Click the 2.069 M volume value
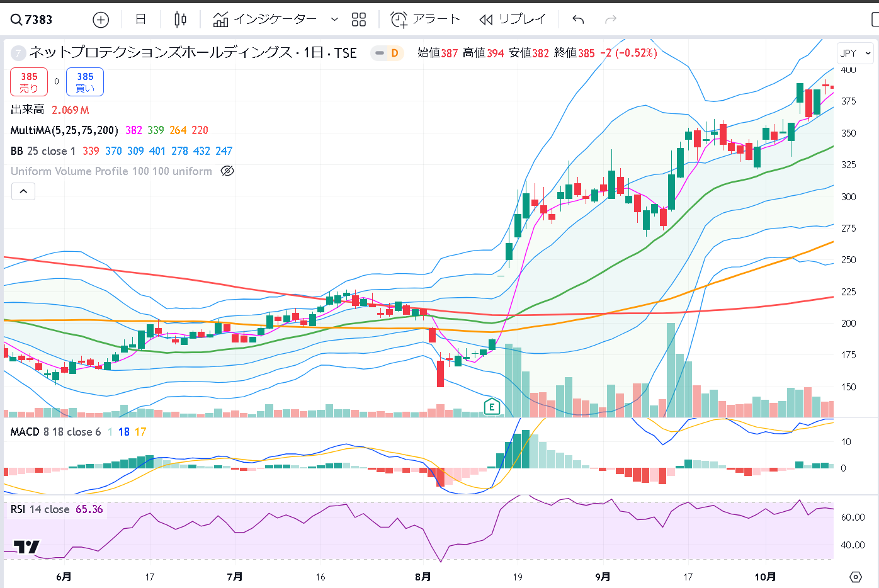Viewport: 879px width, 588px height. [71, 110]
